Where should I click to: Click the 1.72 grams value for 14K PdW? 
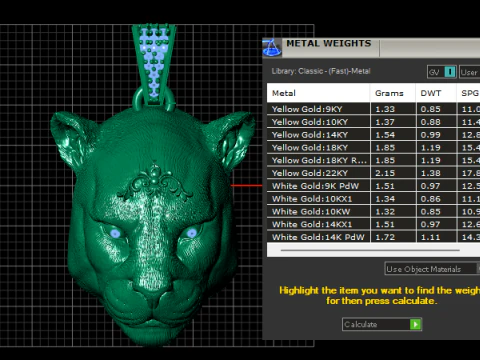[x=385, y=237]
